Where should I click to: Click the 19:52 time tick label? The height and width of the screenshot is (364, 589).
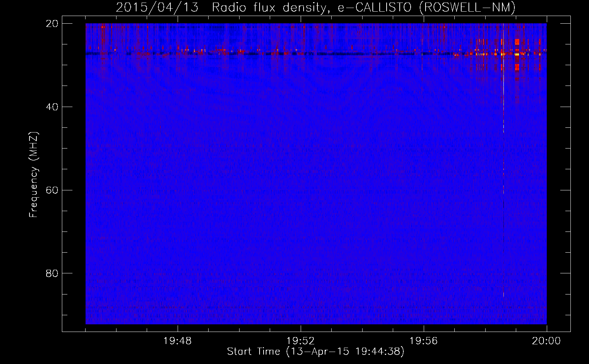(301, 341)
